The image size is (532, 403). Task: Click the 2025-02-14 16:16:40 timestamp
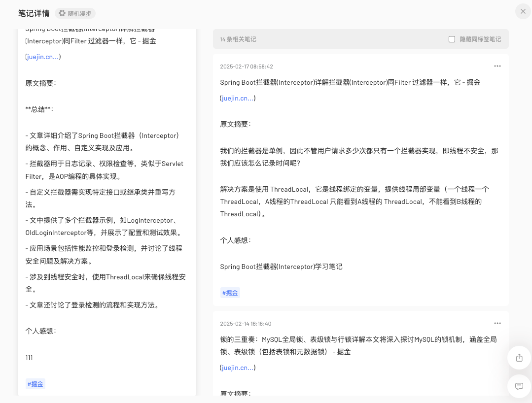pyautogui.click(x=246, y=324)
